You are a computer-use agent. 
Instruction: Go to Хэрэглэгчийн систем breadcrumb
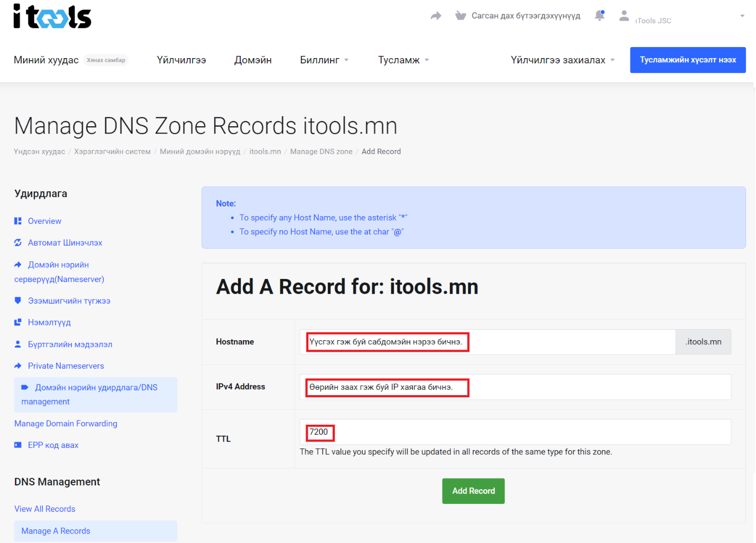point(112,152)
